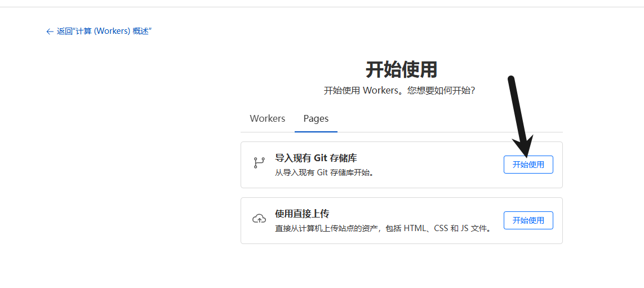Click the 使用直接上传 title

(x=301, y=214)
